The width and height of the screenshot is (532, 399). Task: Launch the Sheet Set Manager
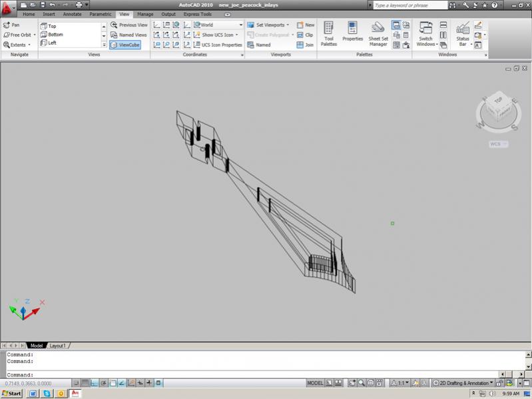378,33
